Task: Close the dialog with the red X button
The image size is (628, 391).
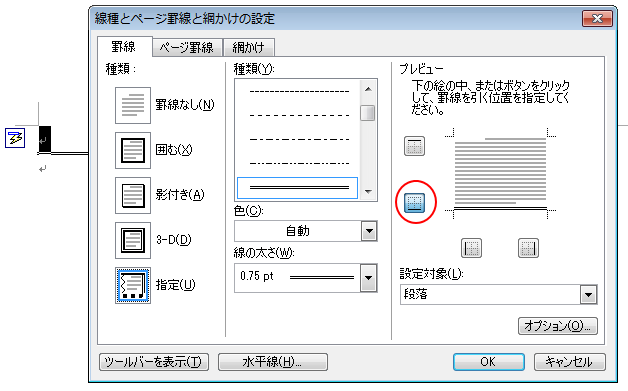Action: coord(597,18)
